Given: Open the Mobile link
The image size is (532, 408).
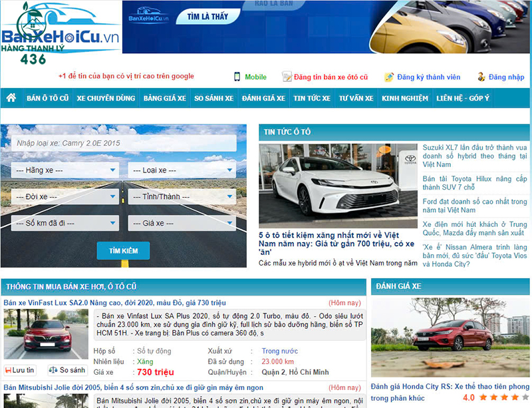Looking at the screenshot, I should coord(255,77).
